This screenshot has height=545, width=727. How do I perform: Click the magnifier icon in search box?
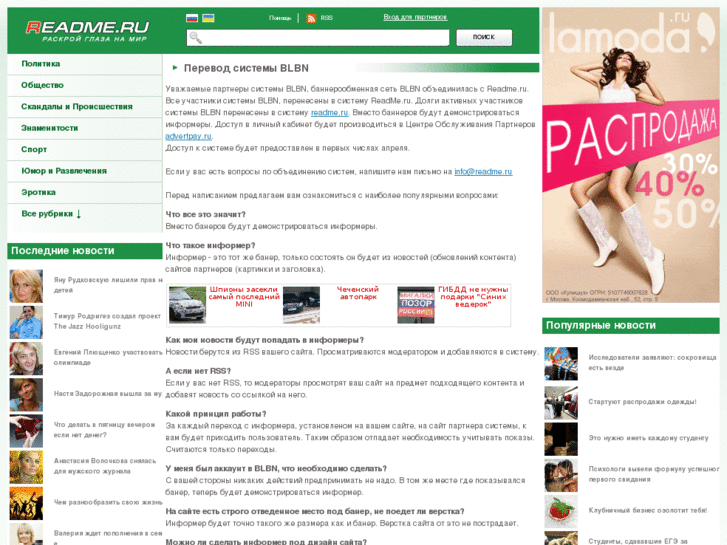pyautogui.click(x=196, y=38)
